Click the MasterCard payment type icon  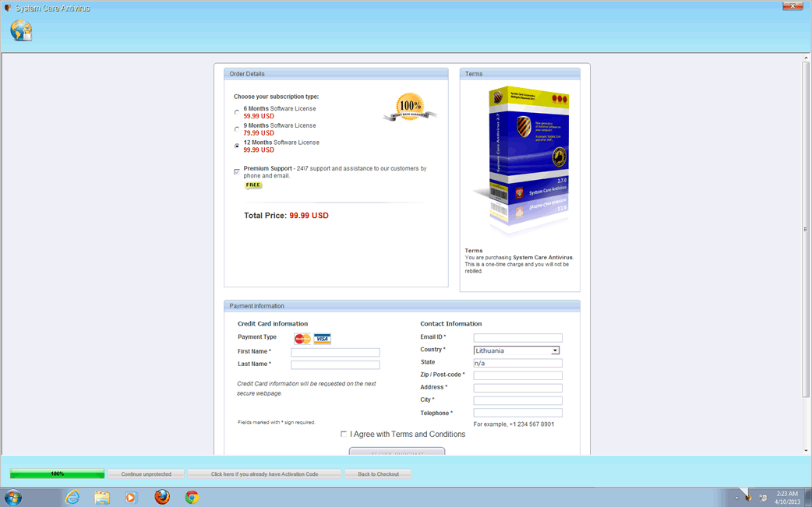click(302, 339)
